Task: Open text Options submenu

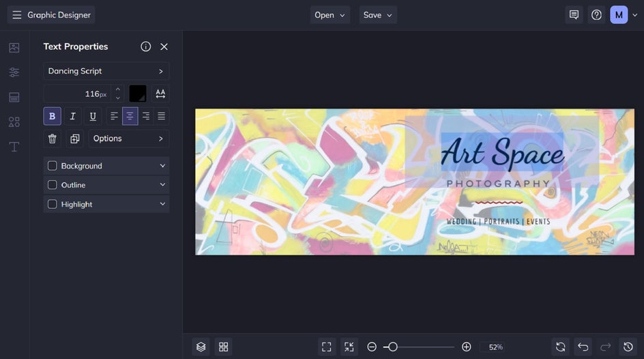Action: (x=128, y=139)
